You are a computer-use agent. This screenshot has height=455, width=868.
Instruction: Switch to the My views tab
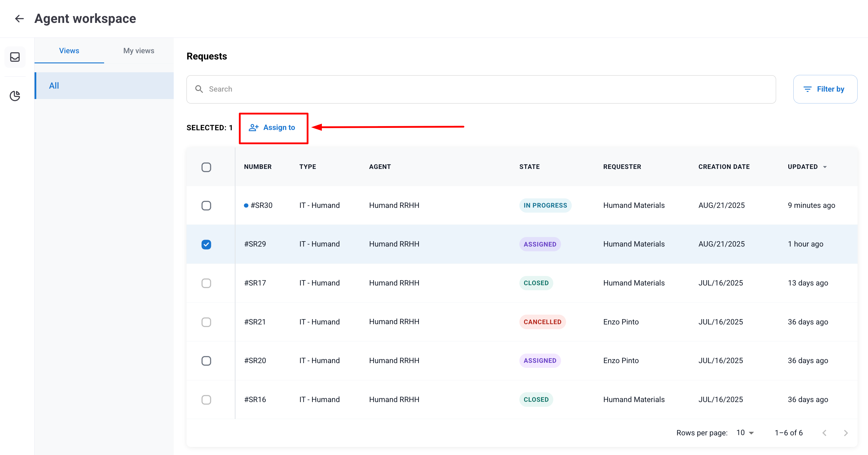coord(139,51)
